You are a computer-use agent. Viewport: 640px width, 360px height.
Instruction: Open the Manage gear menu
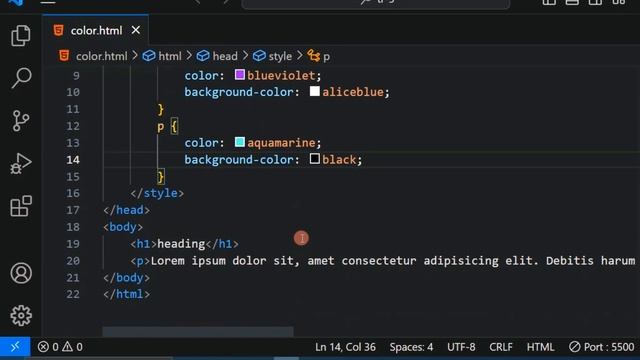click(21, 316)
